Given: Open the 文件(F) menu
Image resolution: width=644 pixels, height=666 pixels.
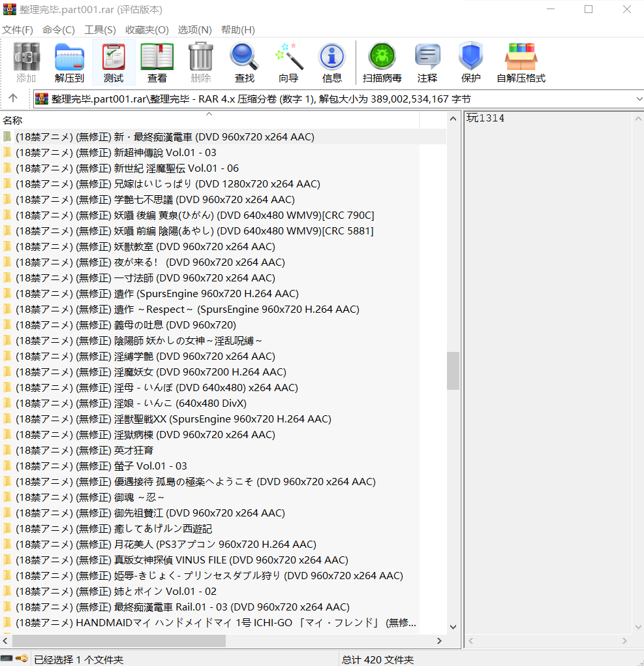Looking at the screenshot, I should click(18, 30).
